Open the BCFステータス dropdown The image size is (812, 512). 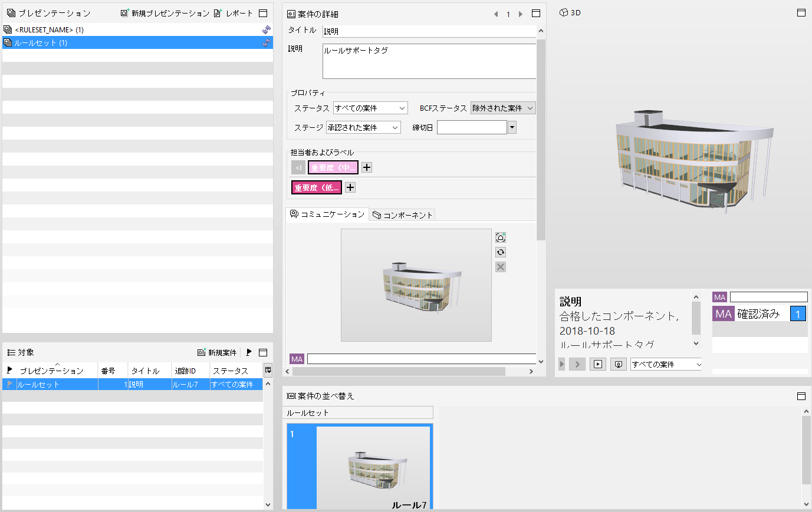(x=503, y=108)
